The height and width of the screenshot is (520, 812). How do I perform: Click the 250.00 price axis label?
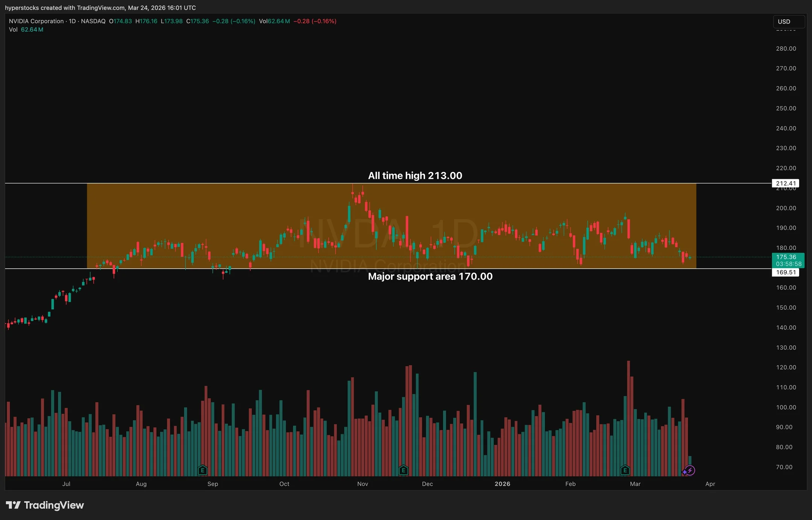pos(786,108)
